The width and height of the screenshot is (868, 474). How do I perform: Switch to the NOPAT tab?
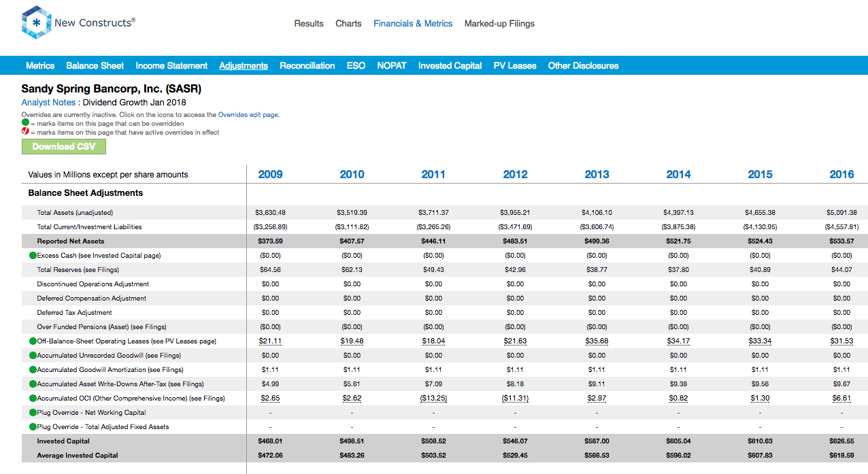pyautogui.click(x=392, y=66)
